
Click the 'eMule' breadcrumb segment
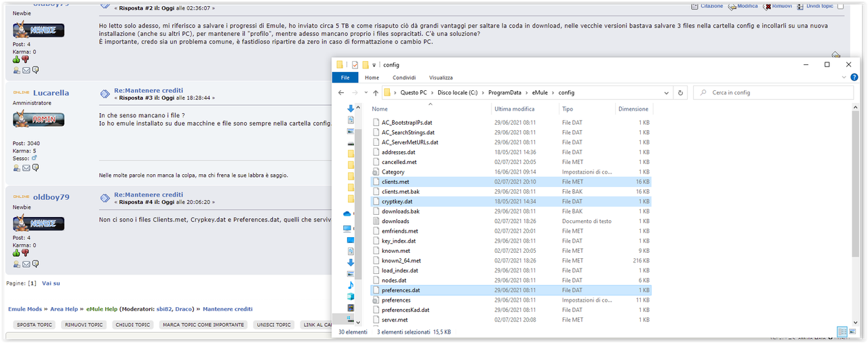540,93
